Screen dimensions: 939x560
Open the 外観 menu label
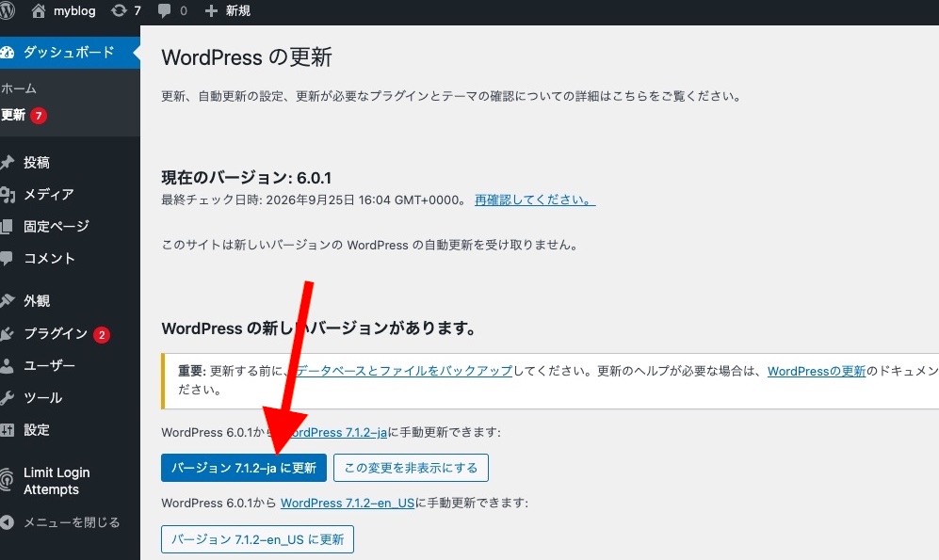(x=37, y=301)
